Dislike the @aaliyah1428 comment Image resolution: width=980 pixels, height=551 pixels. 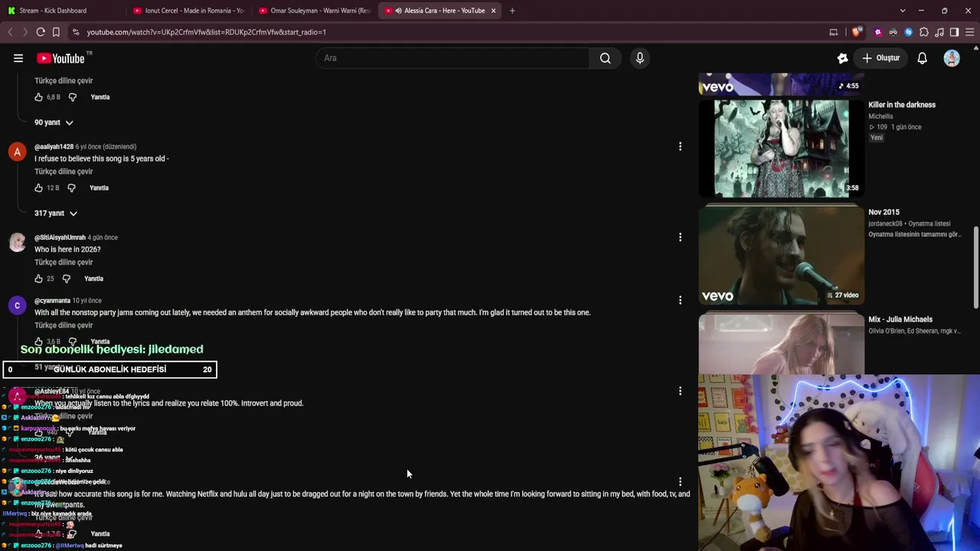click(71, 187)
